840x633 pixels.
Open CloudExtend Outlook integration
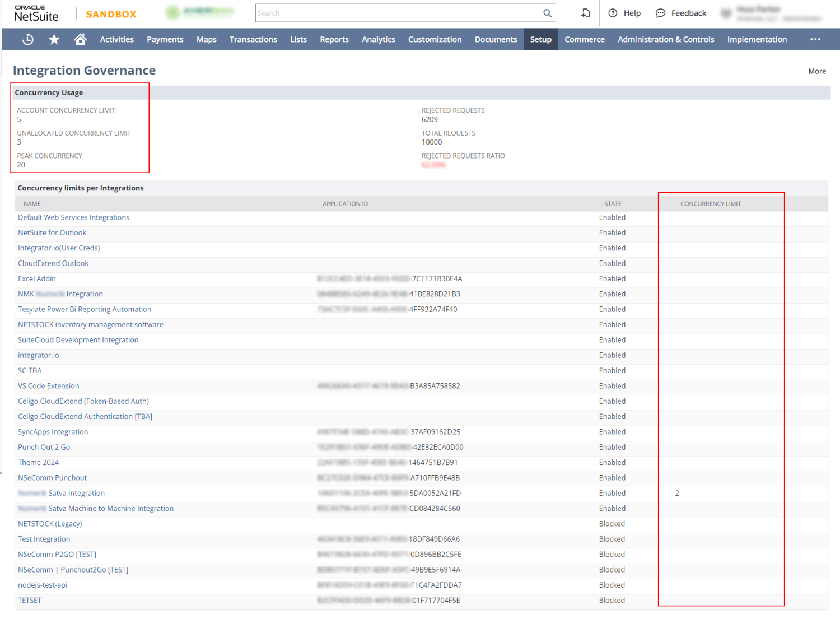[x=53, y=263]
